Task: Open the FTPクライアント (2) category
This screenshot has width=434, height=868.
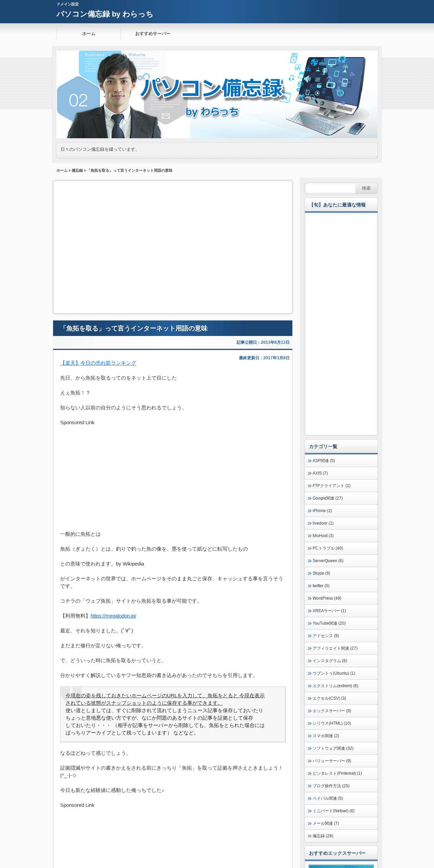Action: coord(341,486)
